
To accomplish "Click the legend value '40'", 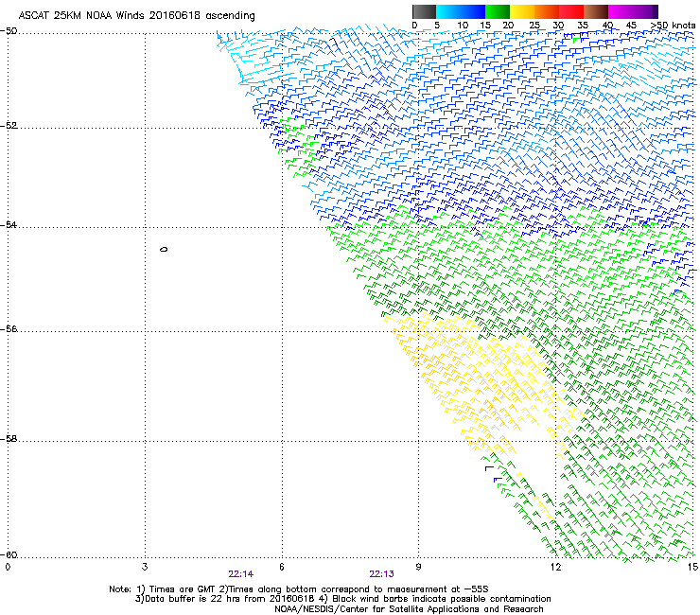I will 607,26.
